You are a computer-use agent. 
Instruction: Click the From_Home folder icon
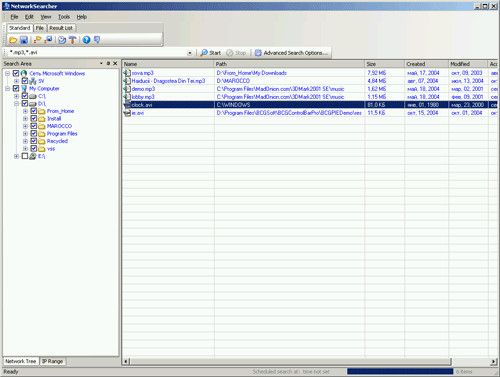(x=42, y=111)
